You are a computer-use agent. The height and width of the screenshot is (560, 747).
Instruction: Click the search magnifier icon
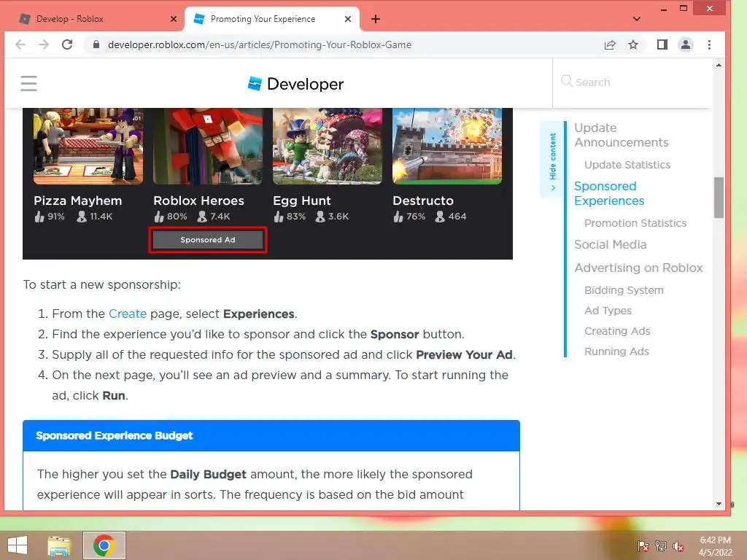click(566, 82)
